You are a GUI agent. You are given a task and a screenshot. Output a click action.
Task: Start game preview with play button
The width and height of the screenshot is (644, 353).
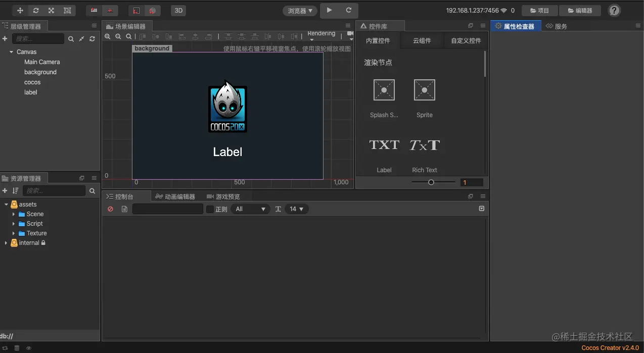pyautogui.click(x=330, y=10)
